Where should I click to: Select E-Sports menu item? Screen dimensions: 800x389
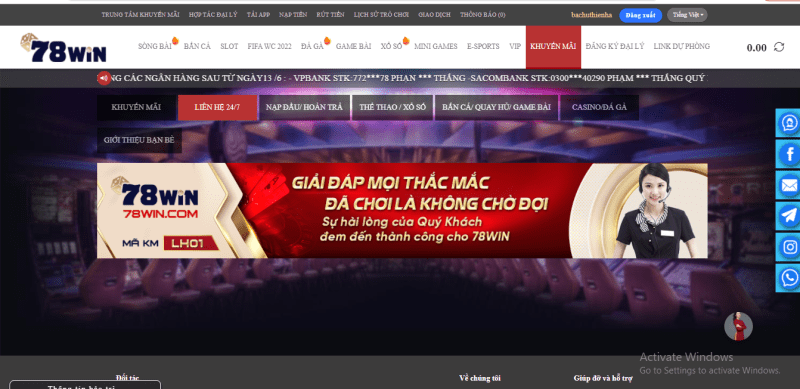click(483, 46)
